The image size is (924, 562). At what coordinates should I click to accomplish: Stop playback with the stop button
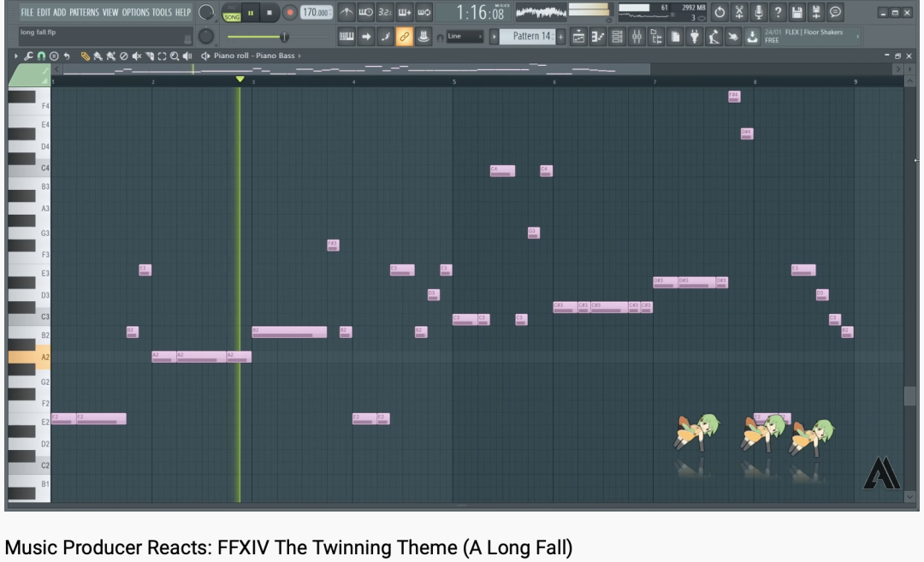point(269,12)
